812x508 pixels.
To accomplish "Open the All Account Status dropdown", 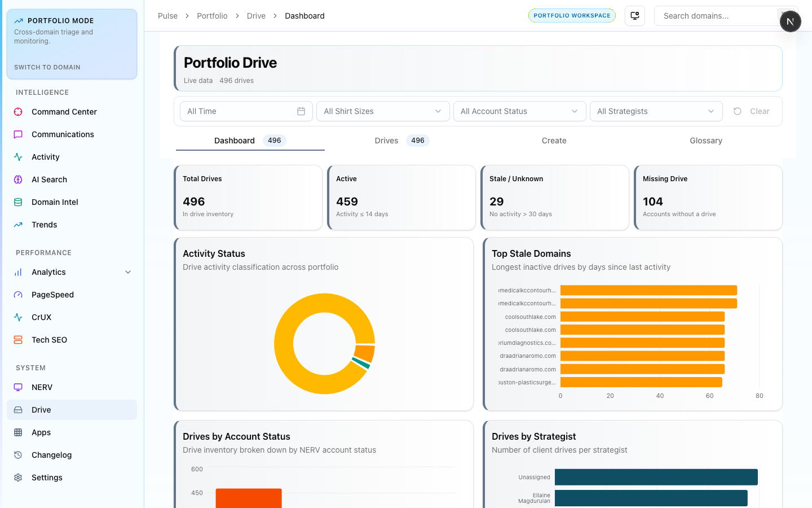I will pos(519,111).
